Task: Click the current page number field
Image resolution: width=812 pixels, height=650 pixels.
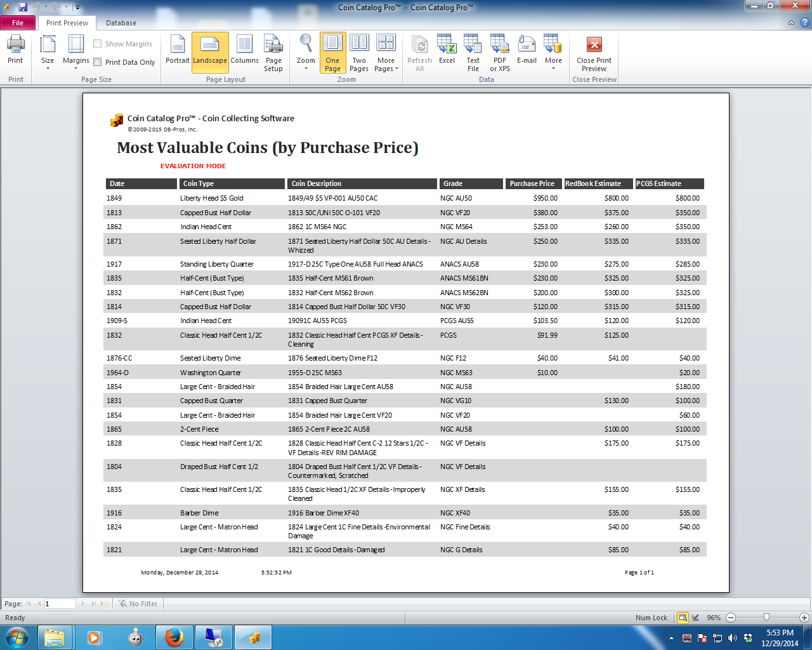Action: [x=60, y=604]
